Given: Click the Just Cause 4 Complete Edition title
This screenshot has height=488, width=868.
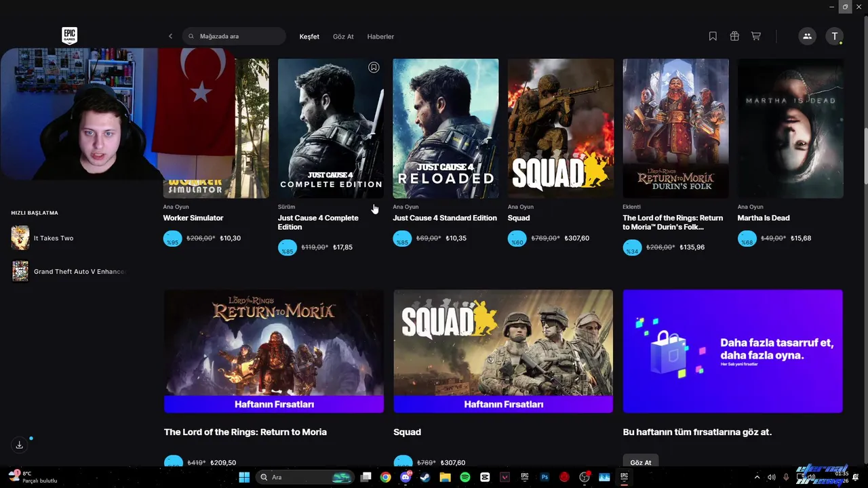Looking at the screenshot, I should 318,222.
